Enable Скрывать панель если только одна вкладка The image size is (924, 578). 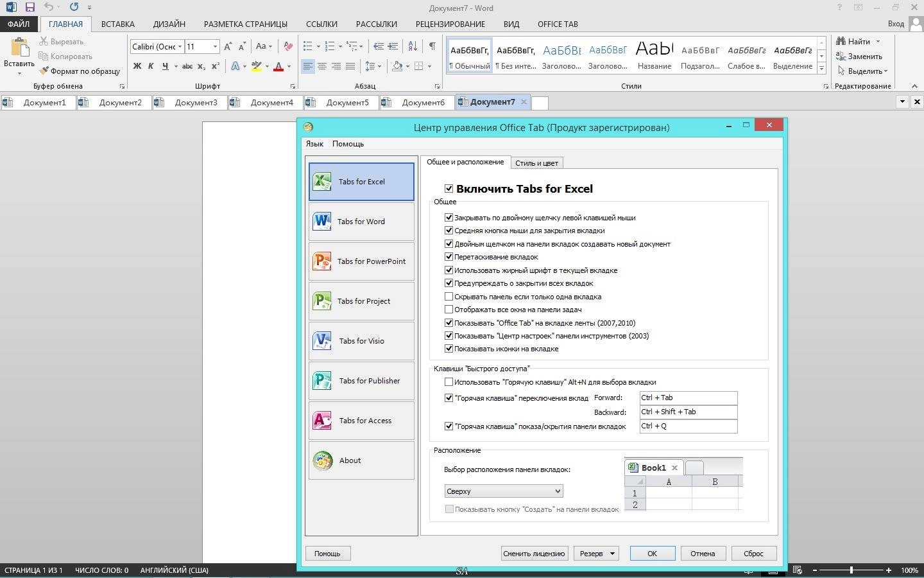tap(449, 297)
